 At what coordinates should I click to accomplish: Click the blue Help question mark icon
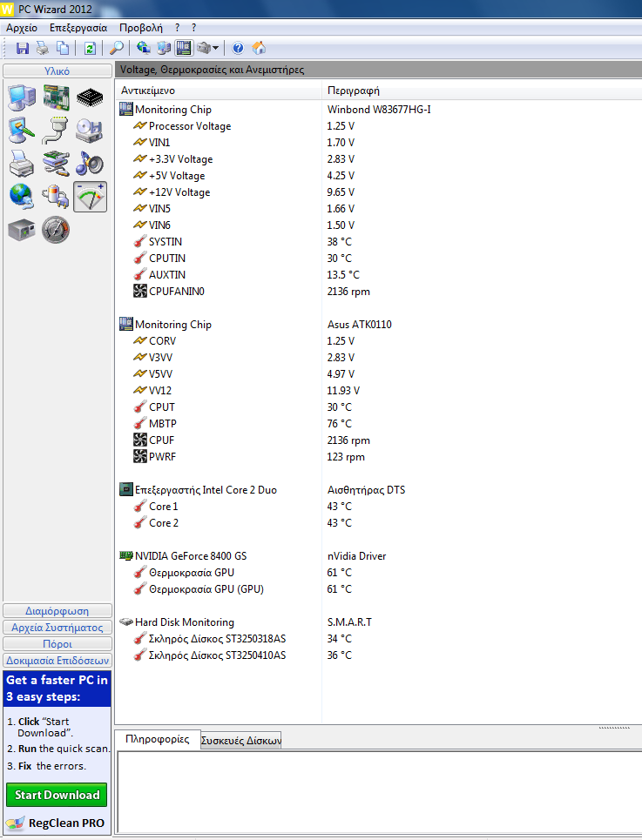[x=238, y=48]
